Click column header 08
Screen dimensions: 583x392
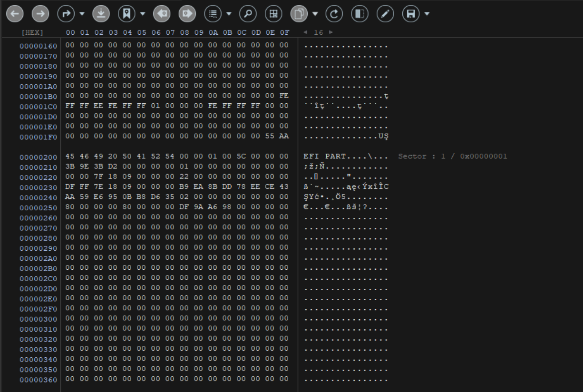pyautogui.click(x=184, y=32)
